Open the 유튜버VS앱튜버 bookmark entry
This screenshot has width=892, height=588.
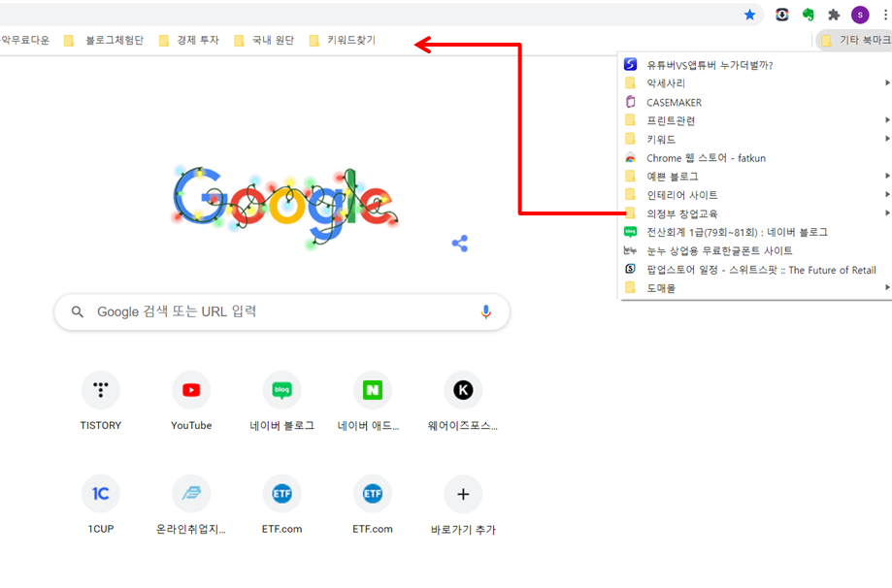click(755, 65)
